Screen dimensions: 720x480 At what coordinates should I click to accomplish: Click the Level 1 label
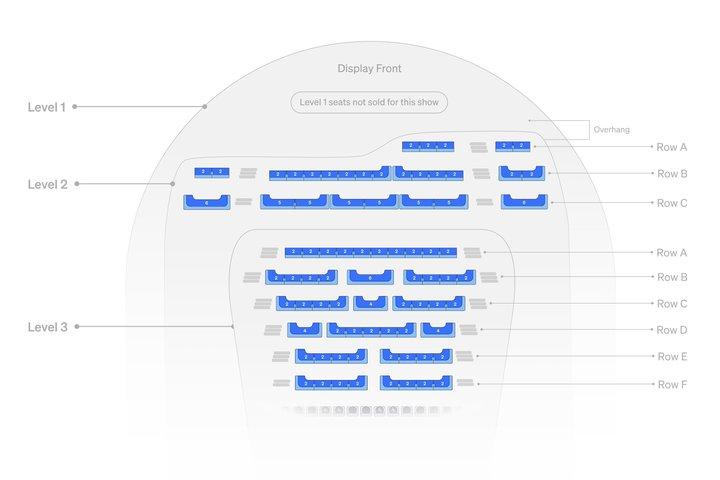tap(46, 107)
